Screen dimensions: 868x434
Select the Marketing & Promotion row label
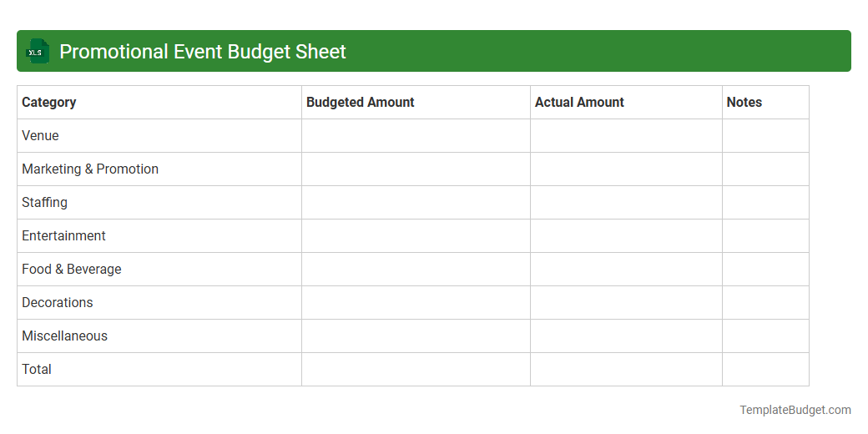tap(90, 169)
